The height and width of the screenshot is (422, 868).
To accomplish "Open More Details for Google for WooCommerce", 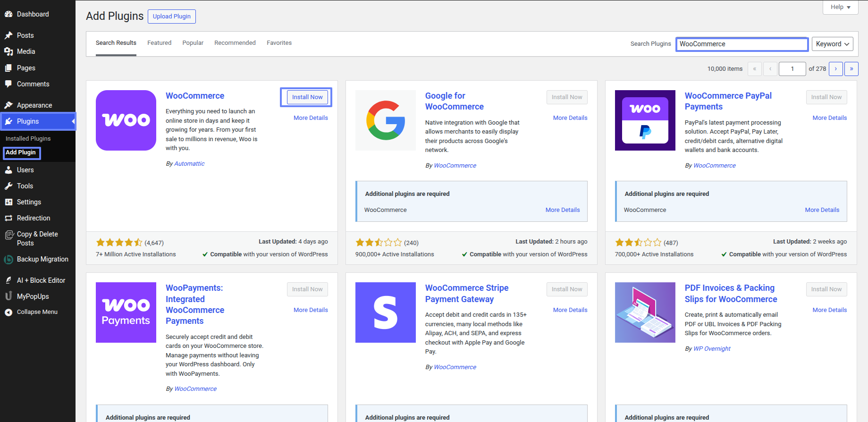I will (570, 118).
